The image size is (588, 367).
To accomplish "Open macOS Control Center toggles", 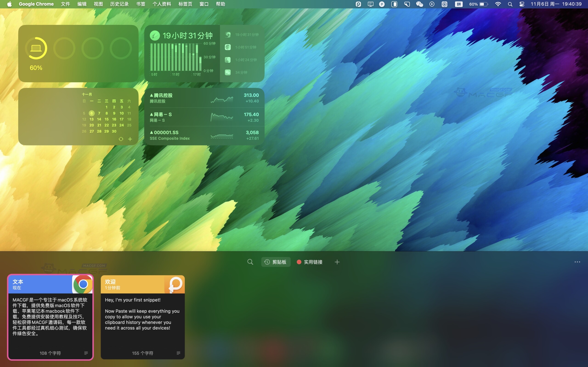I will coord(522,4).
